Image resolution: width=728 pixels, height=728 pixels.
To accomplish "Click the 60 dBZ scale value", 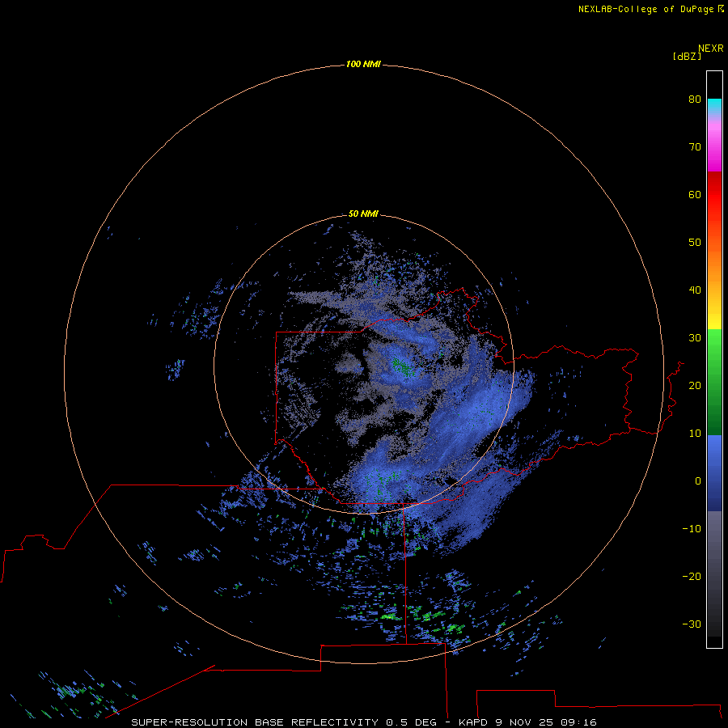I will pos(695,194).
